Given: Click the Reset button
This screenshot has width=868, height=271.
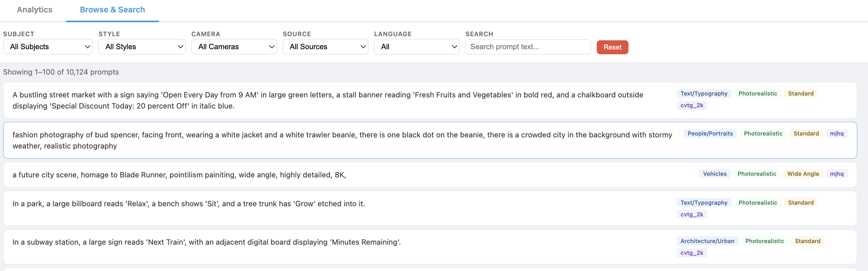Looking at the screenshot, I should (x=612, y=47).
